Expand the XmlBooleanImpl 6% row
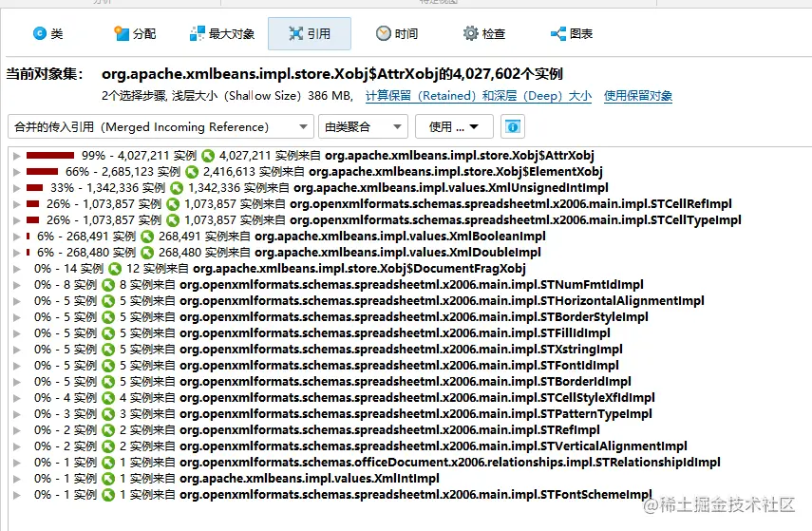812x531 pixels. click(16, 237)
